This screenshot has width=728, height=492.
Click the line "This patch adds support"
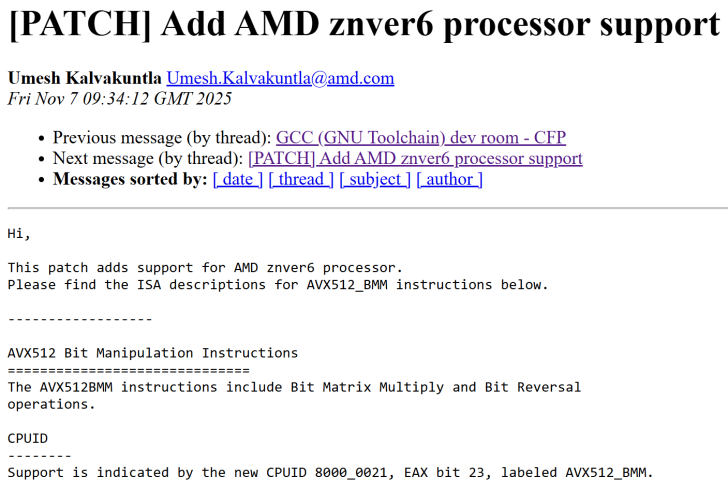click(205, 267)
